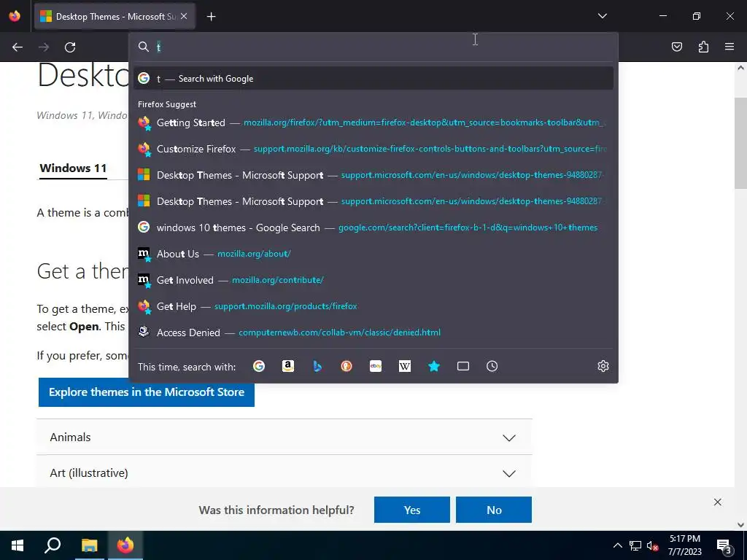
Task: Open Windows taskbar search
Action: click(53, 545)
